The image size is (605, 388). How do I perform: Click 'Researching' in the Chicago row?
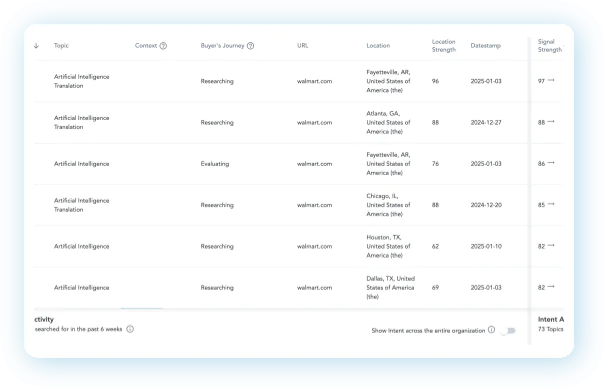point(217,205)
